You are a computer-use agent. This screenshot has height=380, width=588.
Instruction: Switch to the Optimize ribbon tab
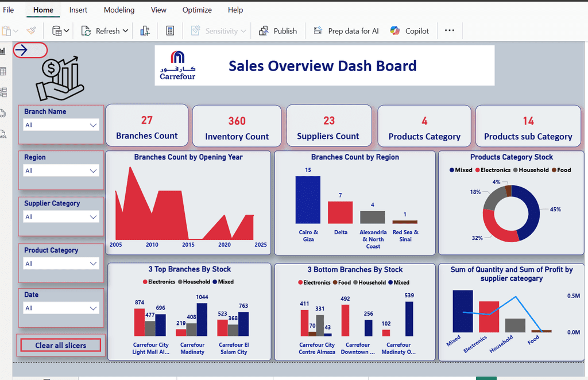[x=197, y=10]
